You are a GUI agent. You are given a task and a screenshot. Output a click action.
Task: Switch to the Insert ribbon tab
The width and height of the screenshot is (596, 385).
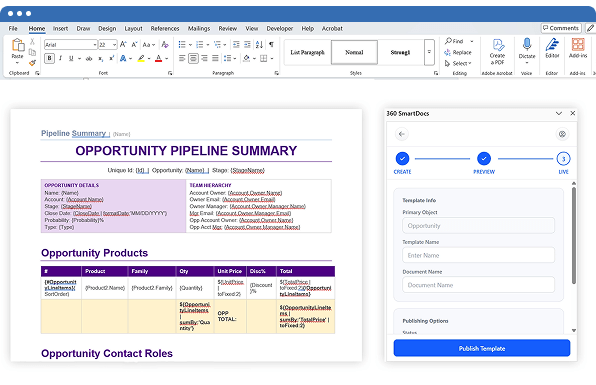coord(60,29)
